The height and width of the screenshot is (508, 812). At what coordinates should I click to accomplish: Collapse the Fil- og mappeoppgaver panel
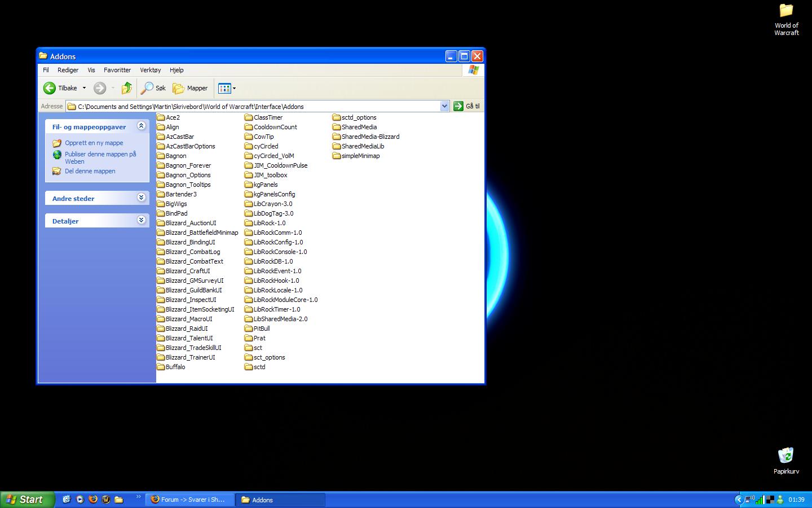[142, 126]
